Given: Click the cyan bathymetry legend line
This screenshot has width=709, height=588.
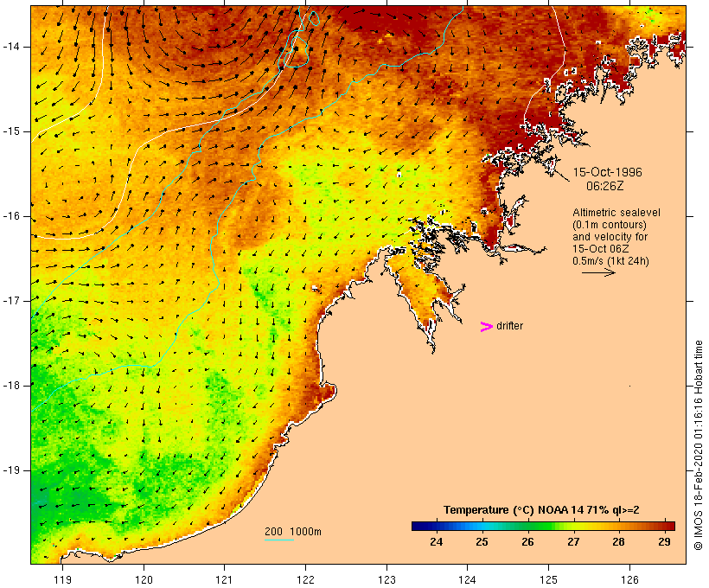Looking at the screenshot, I should (279, 540).
